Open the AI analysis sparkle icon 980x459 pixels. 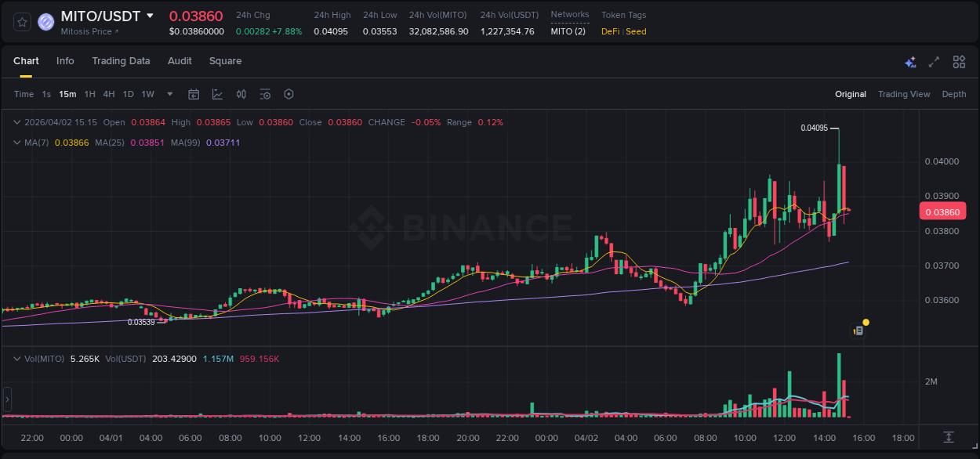[910, 61]
